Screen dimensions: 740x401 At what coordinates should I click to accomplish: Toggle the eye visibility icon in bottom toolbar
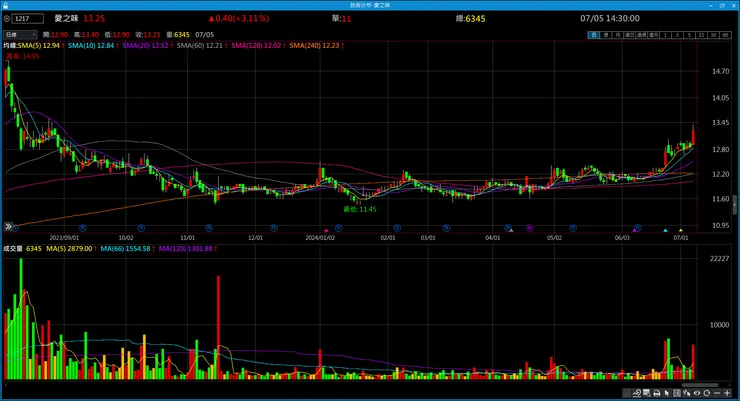tap(697, 393)
